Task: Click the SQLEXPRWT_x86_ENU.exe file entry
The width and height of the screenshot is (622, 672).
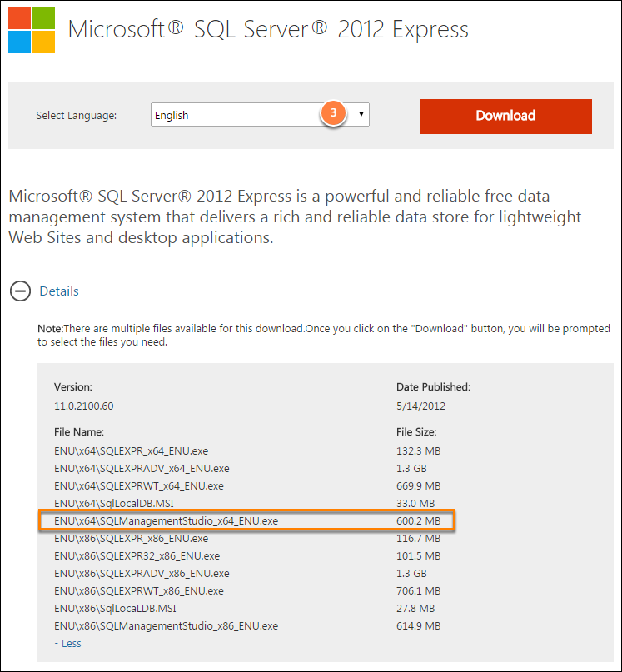Action: (x=139, y=591)
